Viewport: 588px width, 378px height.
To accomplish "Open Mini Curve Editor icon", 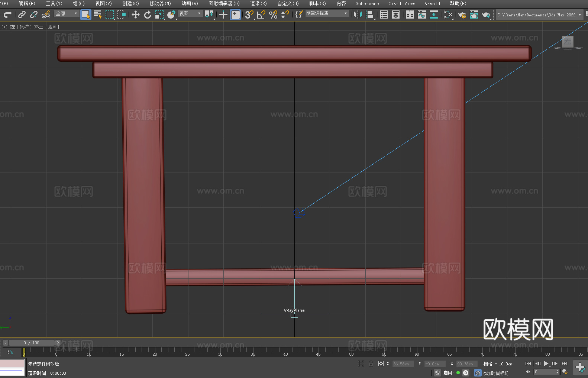I will coord(10,352).
